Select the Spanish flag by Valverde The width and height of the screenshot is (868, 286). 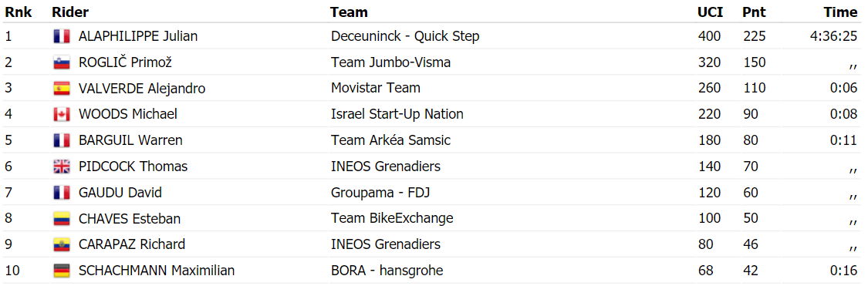tap(62, 89)
